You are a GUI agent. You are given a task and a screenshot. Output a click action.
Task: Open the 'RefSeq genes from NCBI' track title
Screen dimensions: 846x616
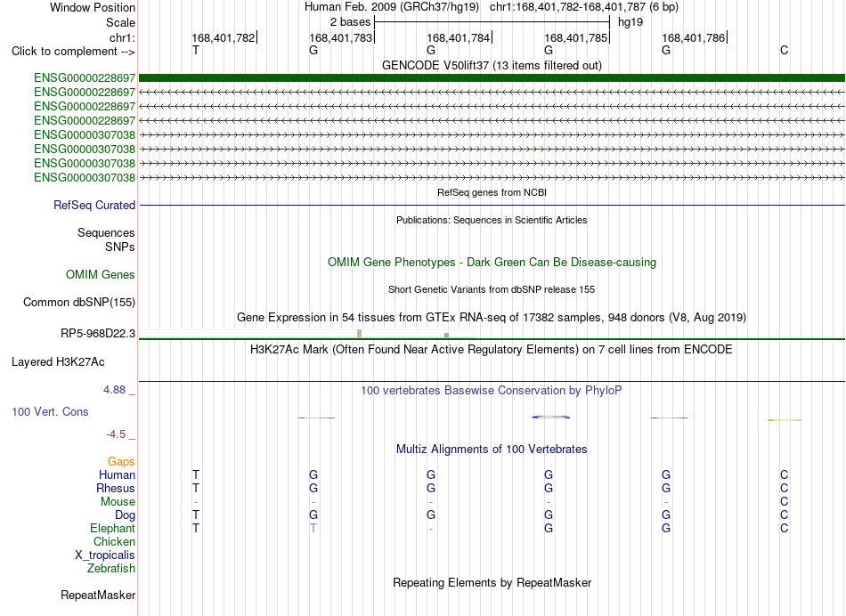coord(492,192)
